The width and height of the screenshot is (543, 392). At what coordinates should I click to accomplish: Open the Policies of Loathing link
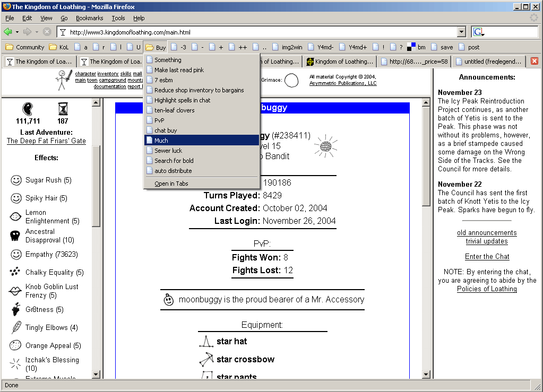pyautogui.click(x=487, y=289)
